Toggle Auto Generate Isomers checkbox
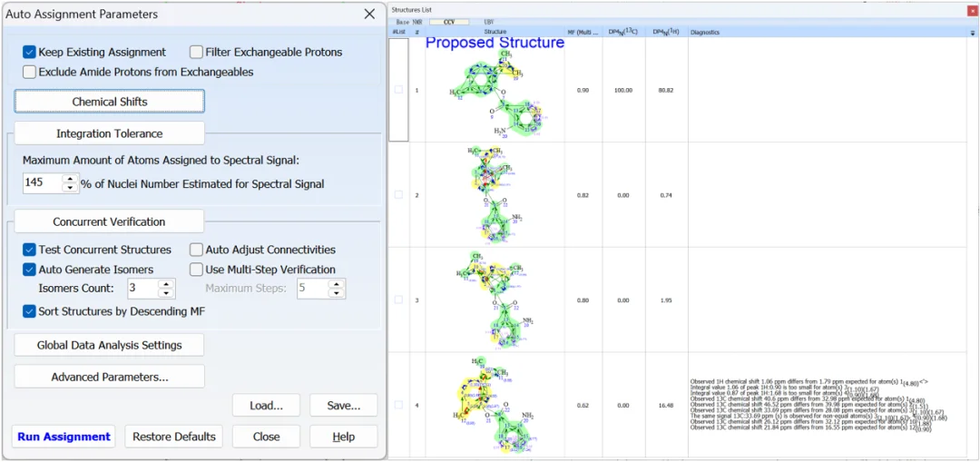 [29, 270]
